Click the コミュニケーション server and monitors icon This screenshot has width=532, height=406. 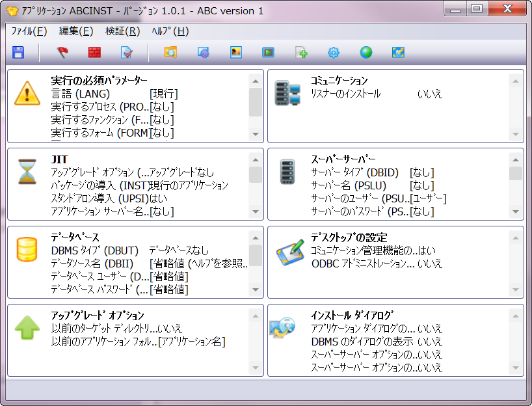(x=287, y=92)
